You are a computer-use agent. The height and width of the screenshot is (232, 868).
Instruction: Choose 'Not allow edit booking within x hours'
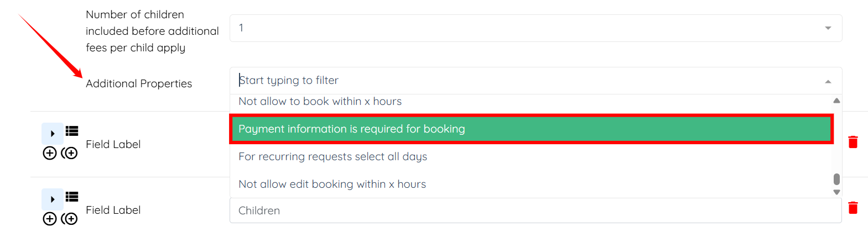click(x=332, y=184)
